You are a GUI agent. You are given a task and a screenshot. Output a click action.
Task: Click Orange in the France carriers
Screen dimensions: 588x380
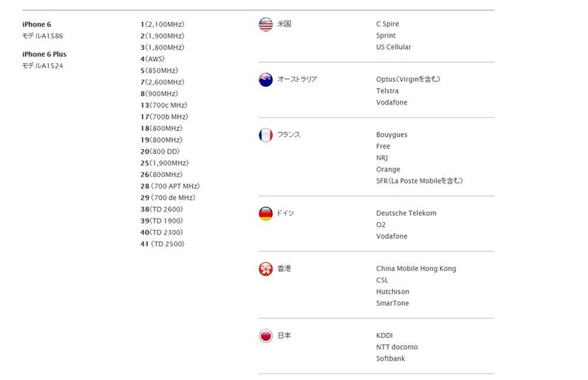pyautogui.click(x=388, y=169)
